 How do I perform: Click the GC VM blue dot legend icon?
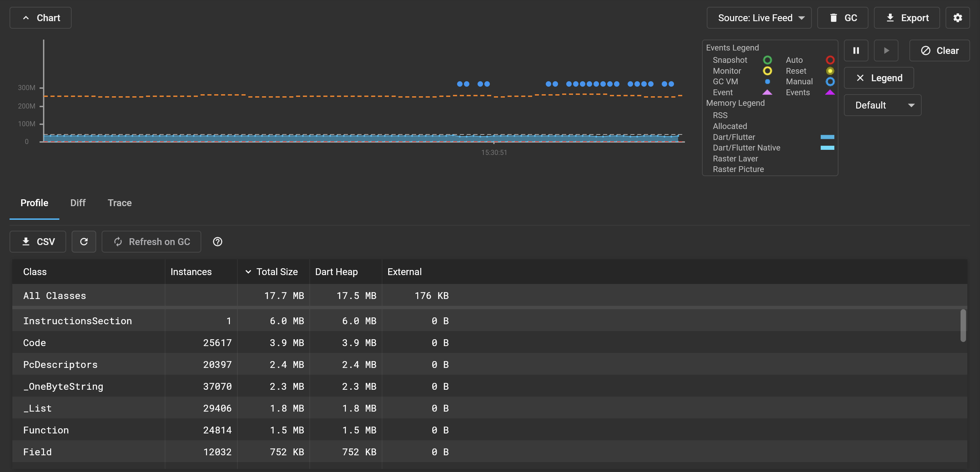tap(767, 82)
